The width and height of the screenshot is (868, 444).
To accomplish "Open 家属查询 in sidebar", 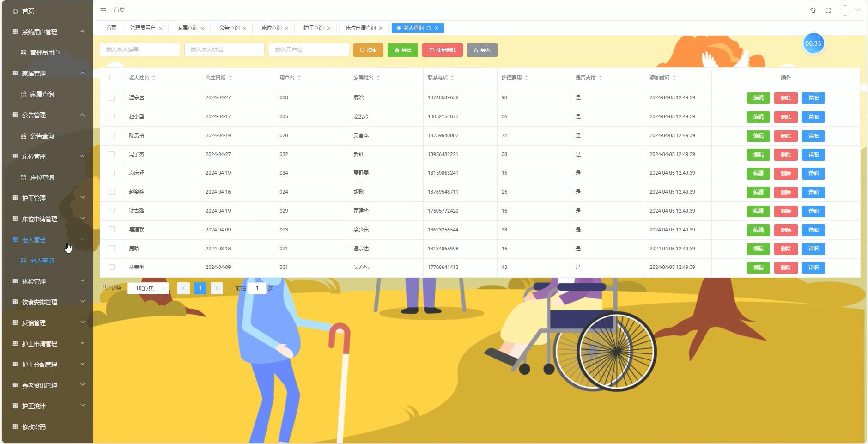I will pyautogui.click(x=42, y=94).
